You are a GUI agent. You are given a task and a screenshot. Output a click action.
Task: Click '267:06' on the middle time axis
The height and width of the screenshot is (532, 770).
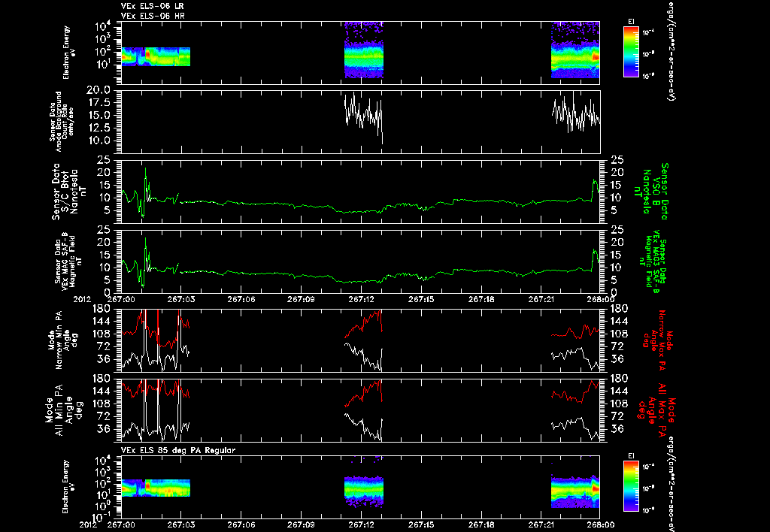(241, 299)
